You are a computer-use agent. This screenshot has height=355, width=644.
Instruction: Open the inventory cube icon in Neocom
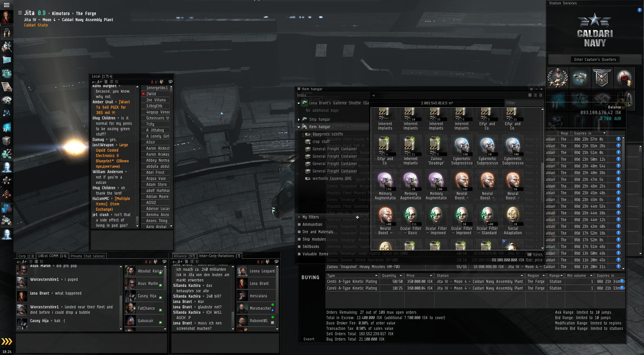click(6, 141)
